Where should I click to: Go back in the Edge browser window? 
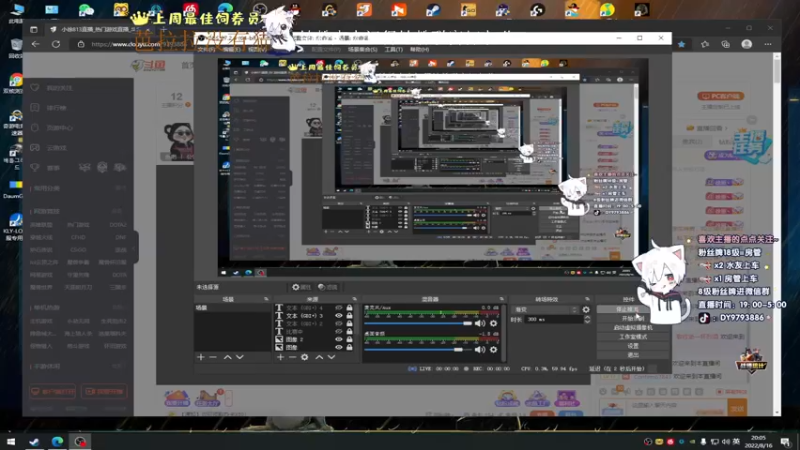[x=35, y=44]
